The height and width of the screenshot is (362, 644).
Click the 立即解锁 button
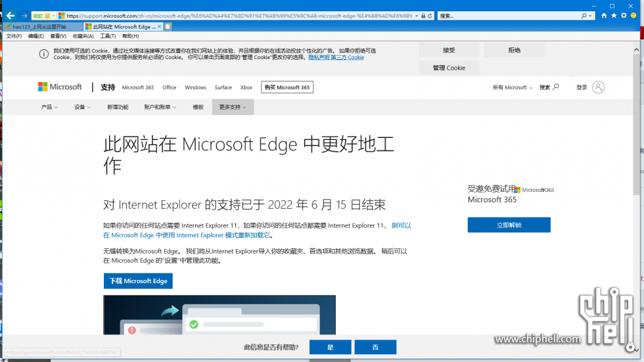(509, 225)
